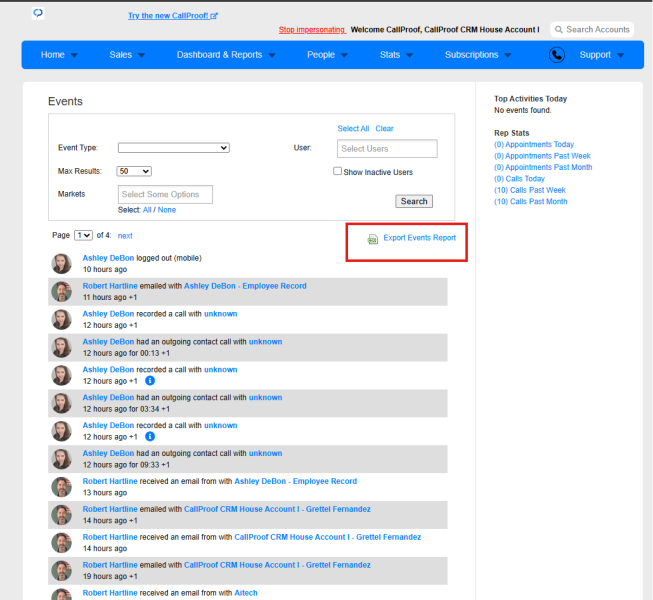The image size is (653, 600).
Task: Click avatar on 03:34 outgoing call row
Action: point(62,403)
